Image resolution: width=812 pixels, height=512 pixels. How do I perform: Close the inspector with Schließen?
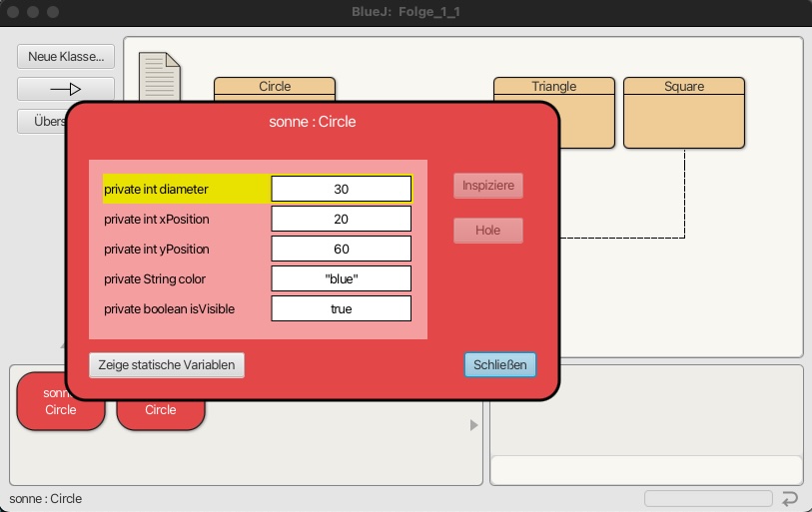(499, 364)
